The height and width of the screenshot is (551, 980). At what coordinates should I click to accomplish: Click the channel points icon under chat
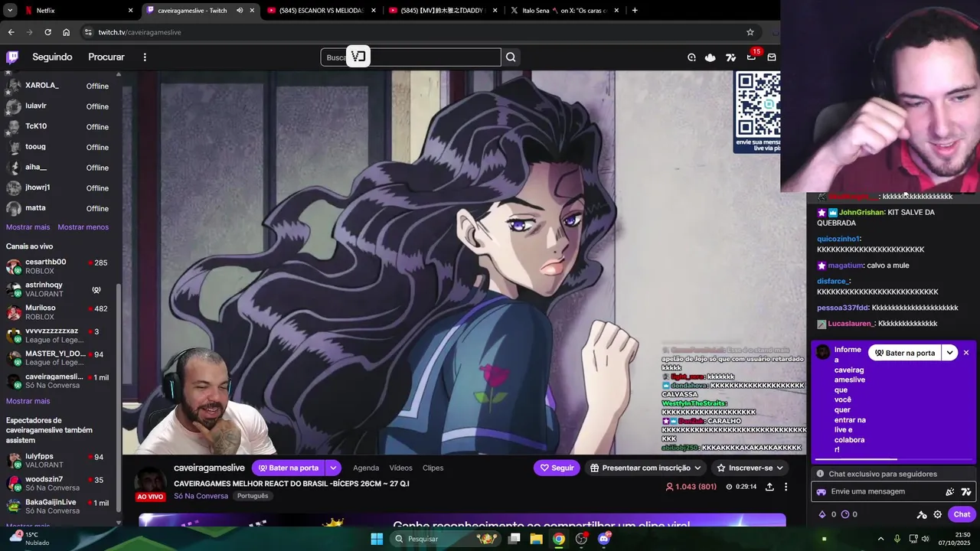pyautogui.click(x=845, y=514)
